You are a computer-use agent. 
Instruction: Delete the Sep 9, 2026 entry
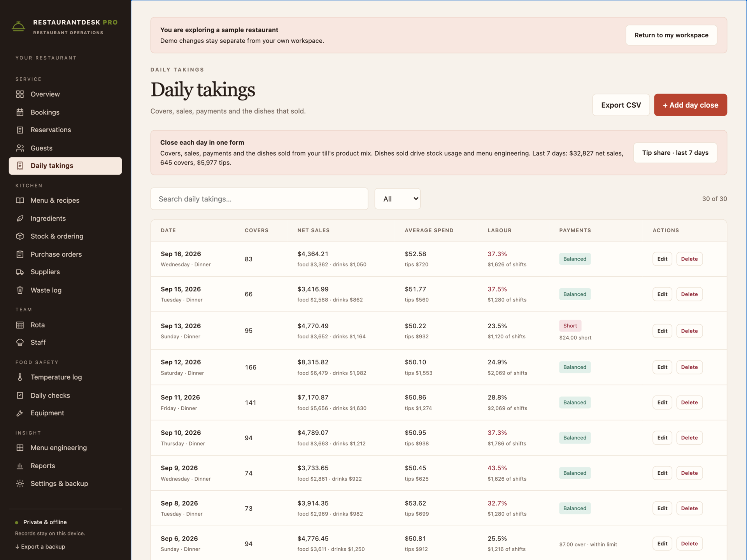[x=689, y=473]
